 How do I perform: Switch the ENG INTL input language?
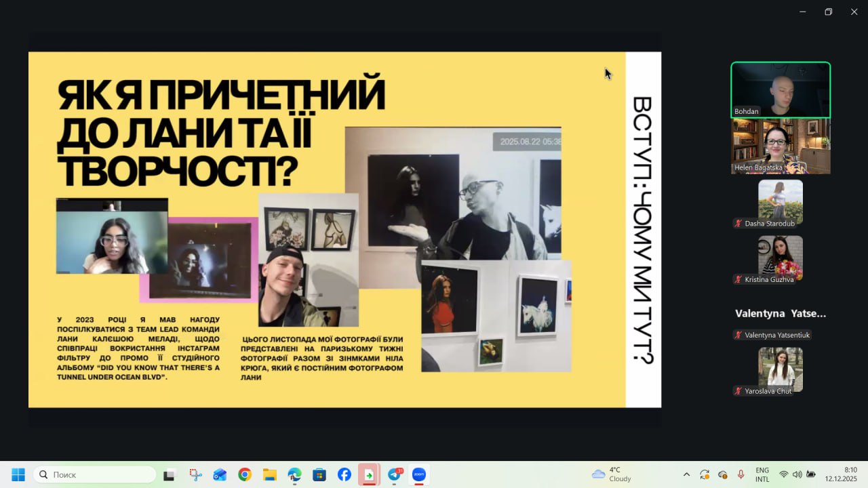[x=762, y=474]
